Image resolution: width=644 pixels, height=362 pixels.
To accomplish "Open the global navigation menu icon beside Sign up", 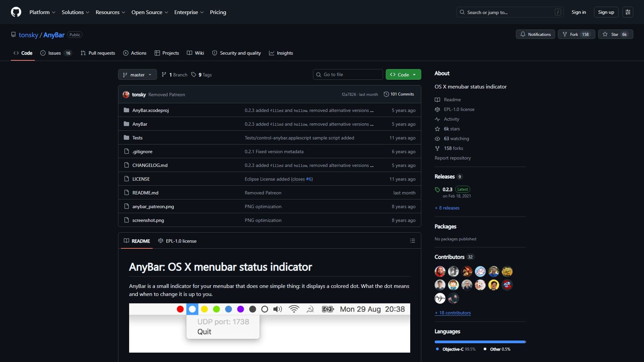I will 628,12.
